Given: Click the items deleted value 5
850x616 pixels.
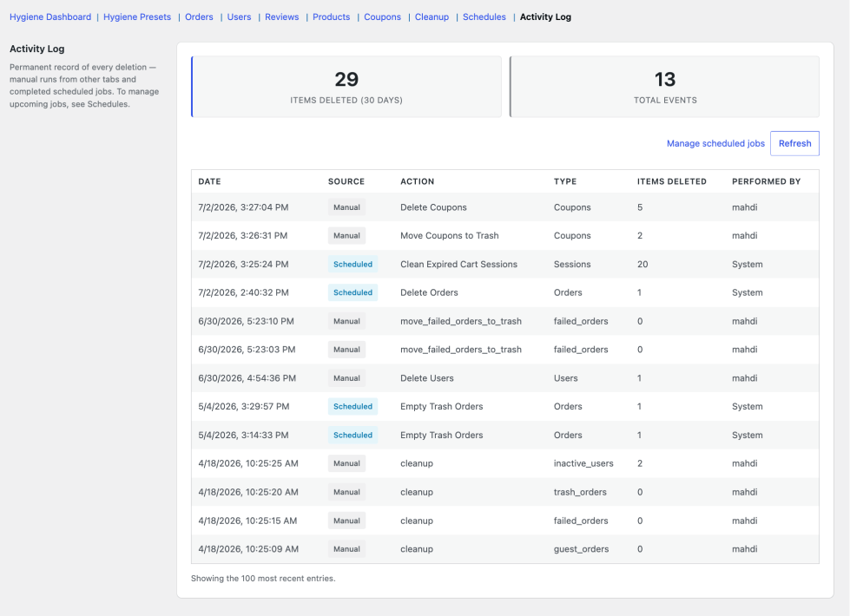Looking at the screenshot, I should (x=640, y=207).
